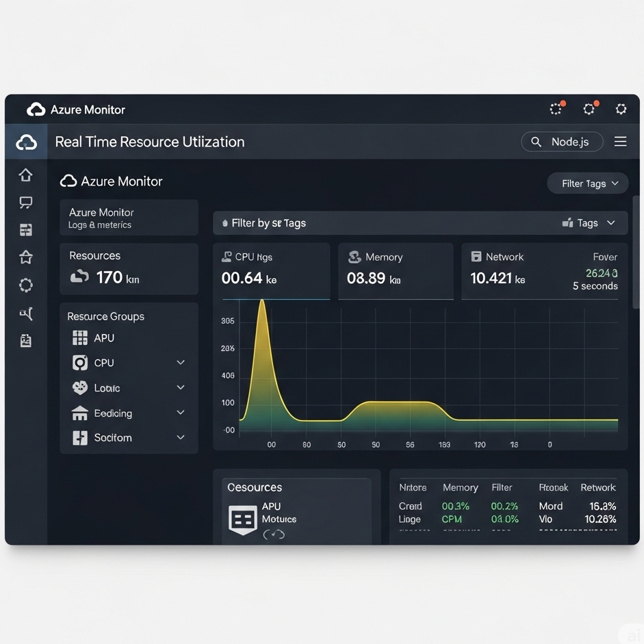Open the settings gear without a badge
Viewport: 644px width, 644px height.
[x=621, y=109]
